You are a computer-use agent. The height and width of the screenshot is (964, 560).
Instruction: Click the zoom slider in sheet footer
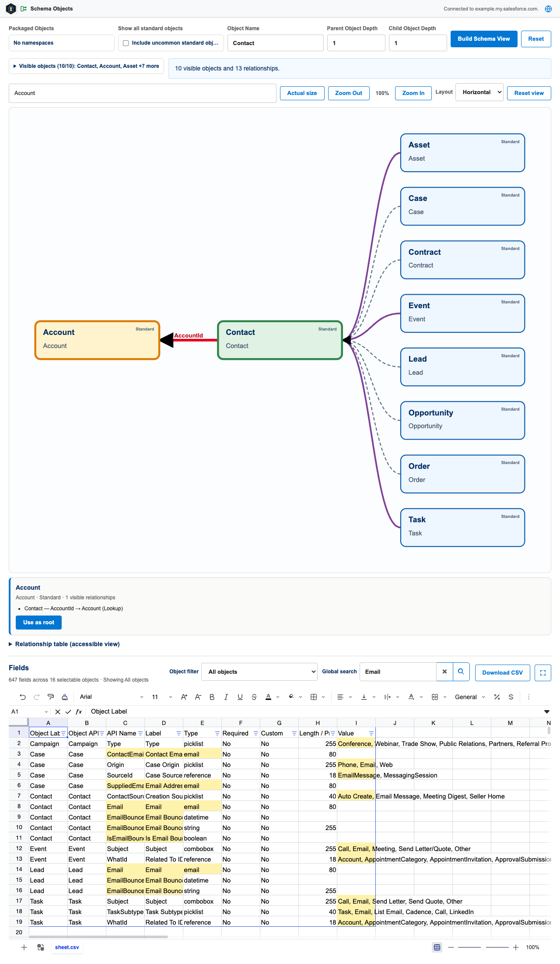pyautogui.click(x=483, y=947)
